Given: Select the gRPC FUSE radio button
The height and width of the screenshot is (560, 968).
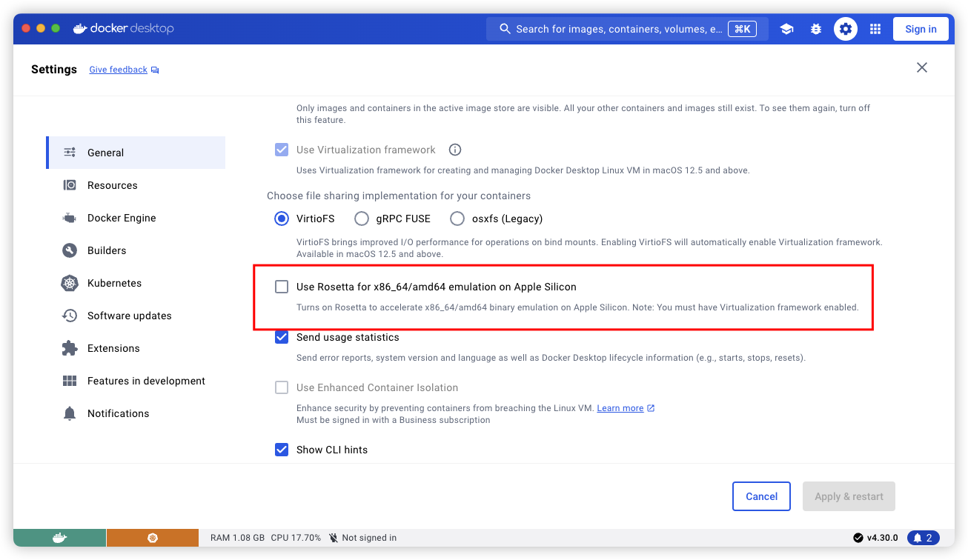Looking at the screenshot, I should click(362, 219).
